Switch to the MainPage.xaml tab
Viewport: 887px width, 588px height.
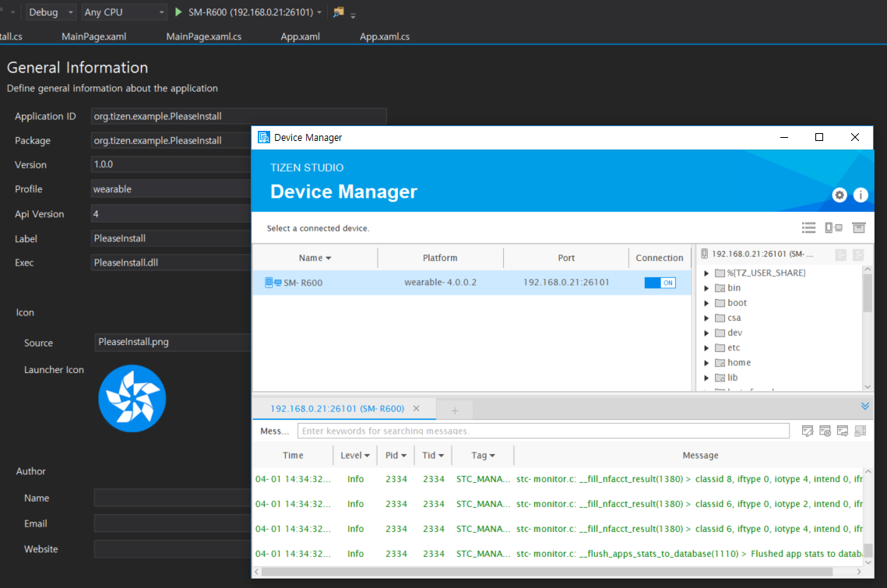[x=93, y=37]
